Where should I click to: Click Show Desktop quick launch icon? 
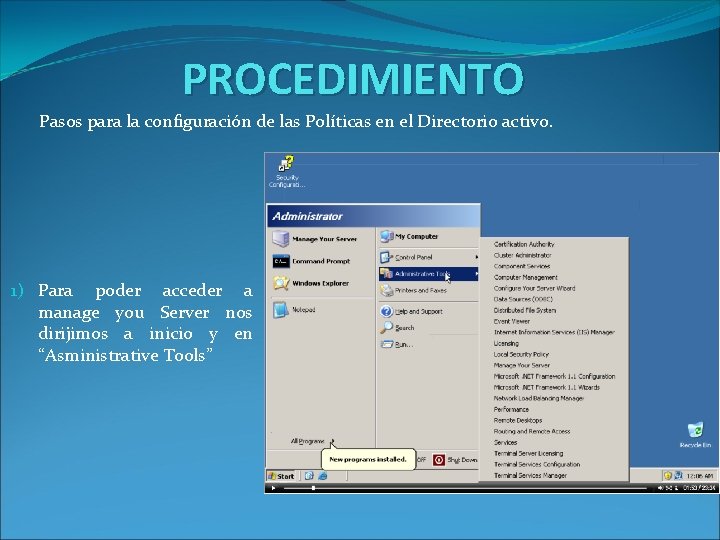[309, 476]
